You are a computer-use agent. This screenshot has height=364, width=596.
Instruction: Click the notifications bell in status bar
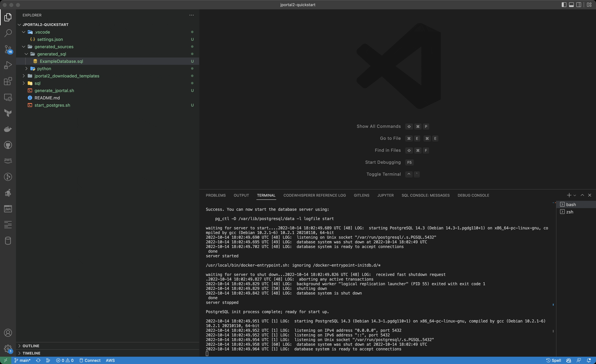point(589,360)
